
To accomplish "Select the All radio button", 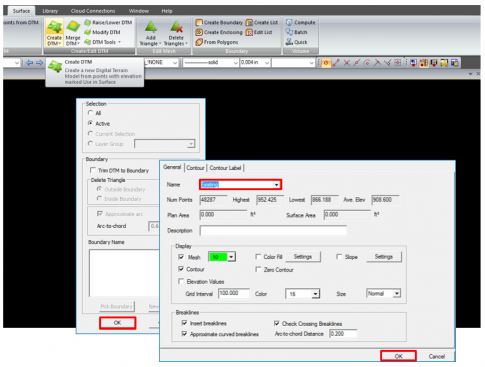I will [x=90, y=113].
